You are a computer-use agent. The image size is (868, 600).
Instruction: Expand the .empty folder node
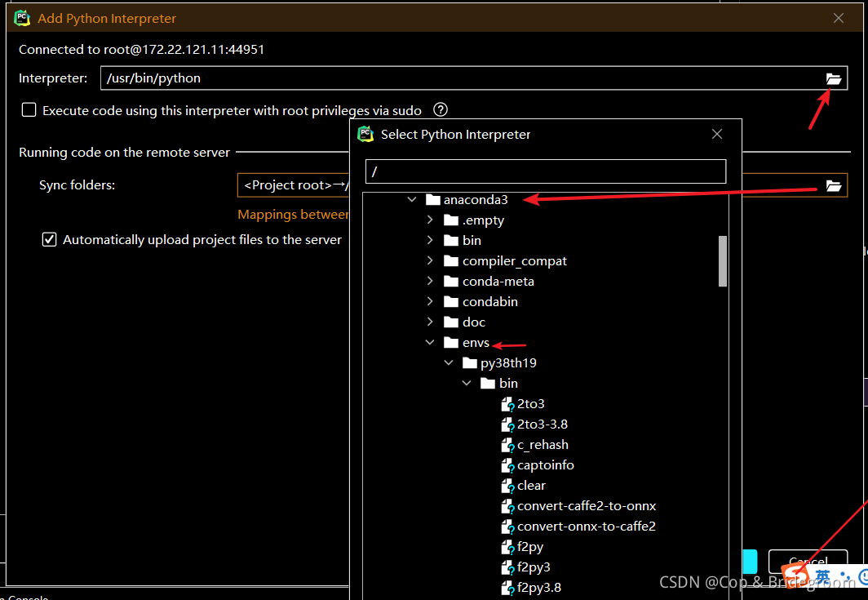point(430,220)
